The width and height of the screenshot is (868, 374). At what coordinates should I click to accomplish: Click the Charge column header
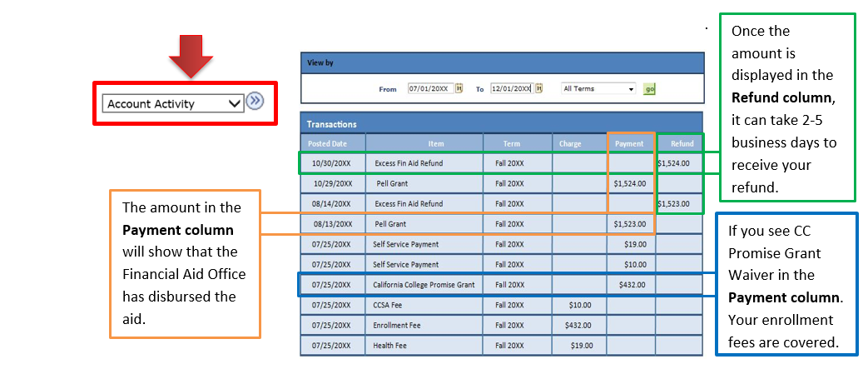pyautogui.click(x=570, y=143)
